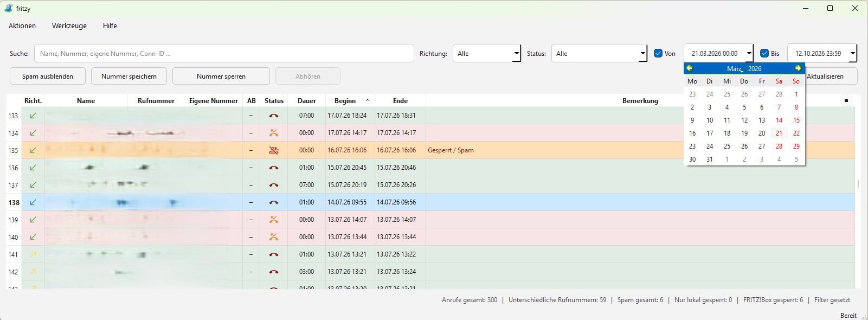Uncheck the Bis date filter checkbox
Screen dimensions: 868x320
coord(764,53)
